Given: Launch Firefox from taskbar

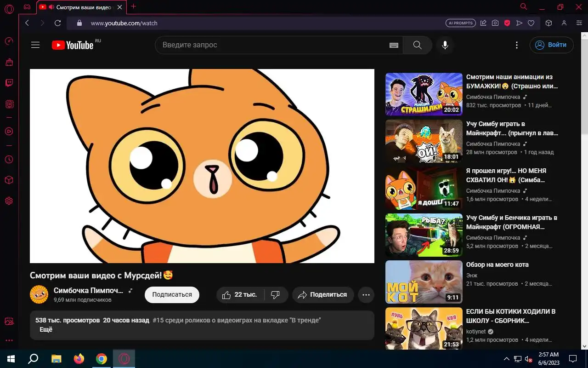Looking at the screenshot, I should click(x=79, y=359).
